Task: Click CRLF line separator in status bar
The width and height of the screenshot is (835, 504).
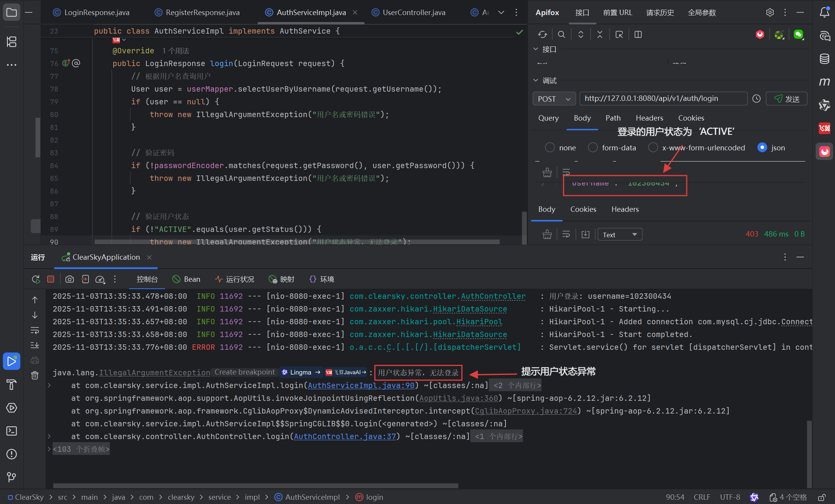Action: [702, 497]
